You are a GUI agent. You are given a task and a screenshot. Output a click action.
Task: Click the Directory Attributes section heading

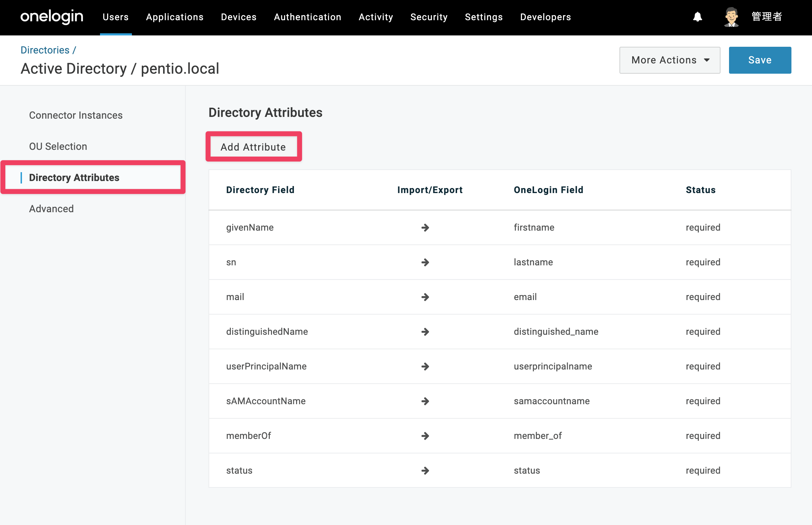[x=266, y=113]
